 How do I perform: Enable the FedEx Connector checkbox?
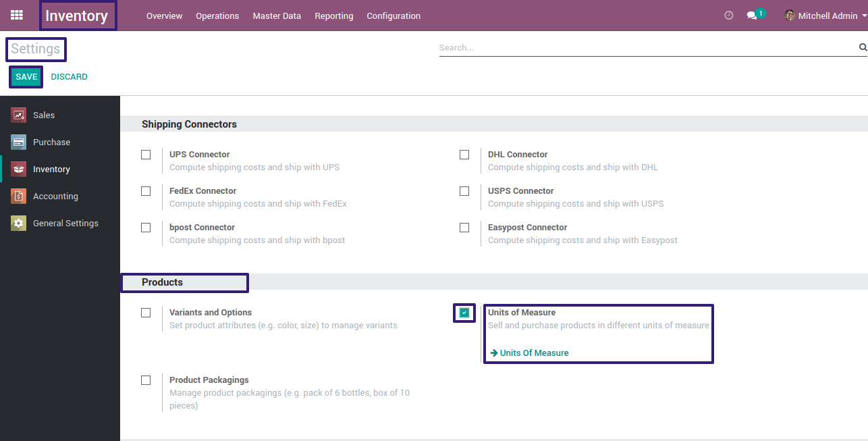point(146,191)
